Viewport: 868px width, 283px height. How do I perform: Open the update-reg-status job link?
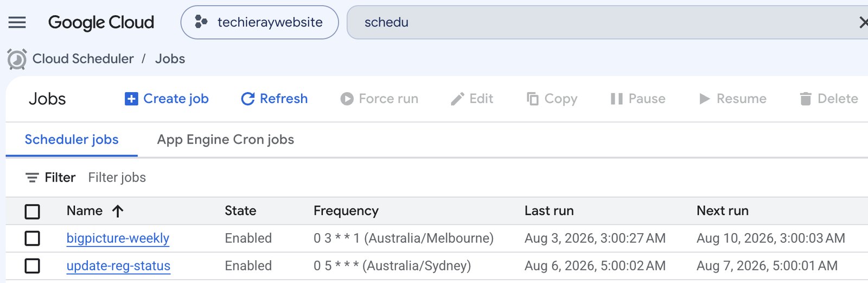(x=118, y=266)
